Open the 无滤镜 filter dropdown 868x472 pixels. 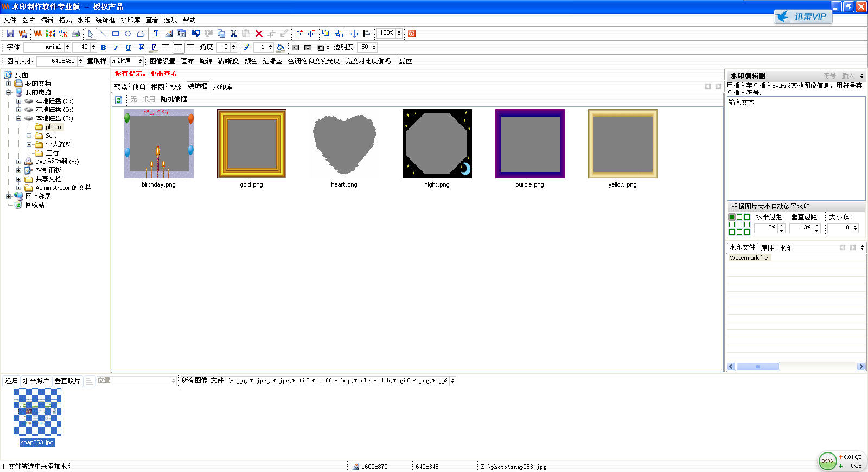click(140, 61)
